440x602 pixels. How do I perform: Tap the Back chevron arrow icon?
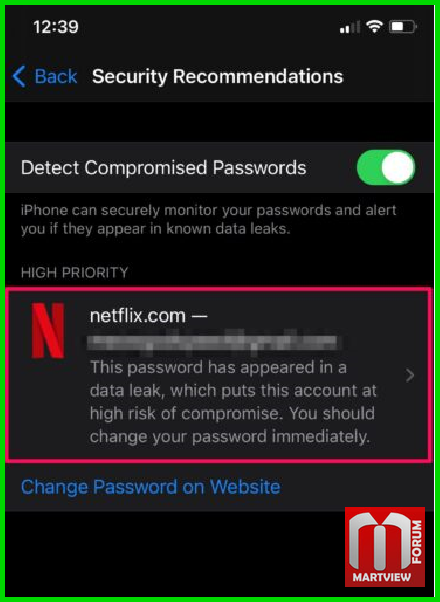(19, 76)
